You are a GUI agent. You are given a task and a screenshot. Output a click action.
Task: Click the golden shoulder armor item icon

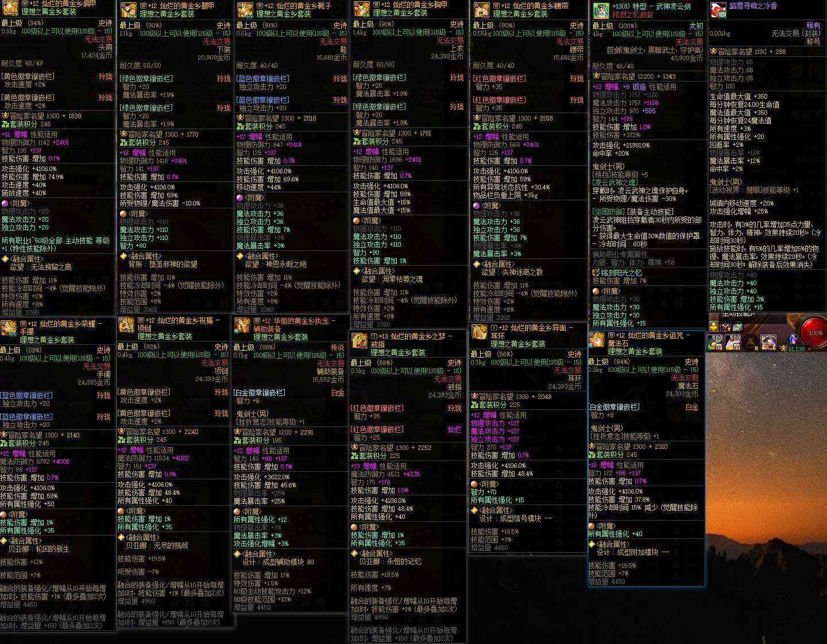coord(10,7)
